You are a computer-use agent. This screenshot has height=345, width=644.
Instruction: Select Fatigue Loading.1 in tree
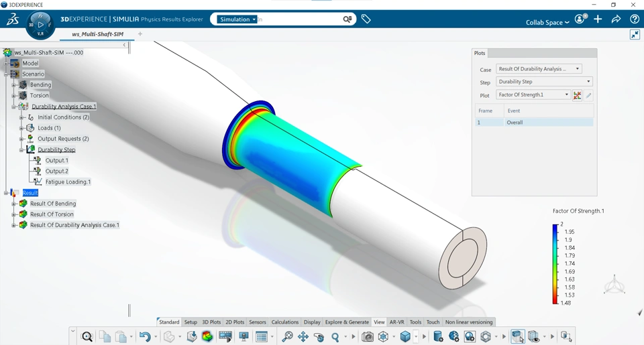[68, 182]
